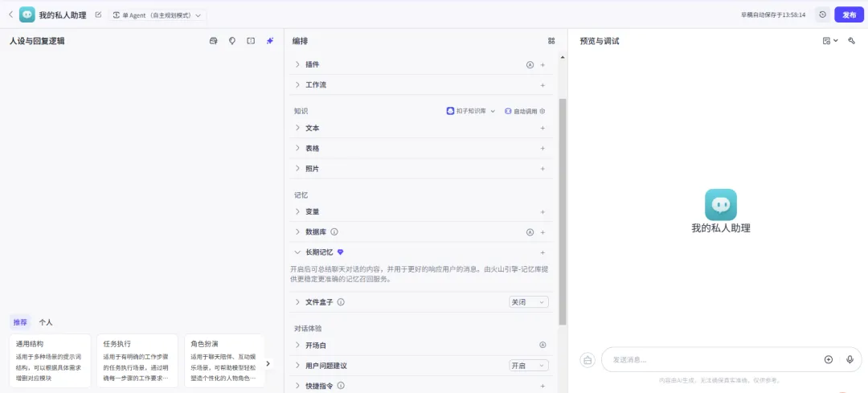Screen dimensions: 868x393
Task: Collapse the 长期记忆 section
Action: tap(297, 252)
